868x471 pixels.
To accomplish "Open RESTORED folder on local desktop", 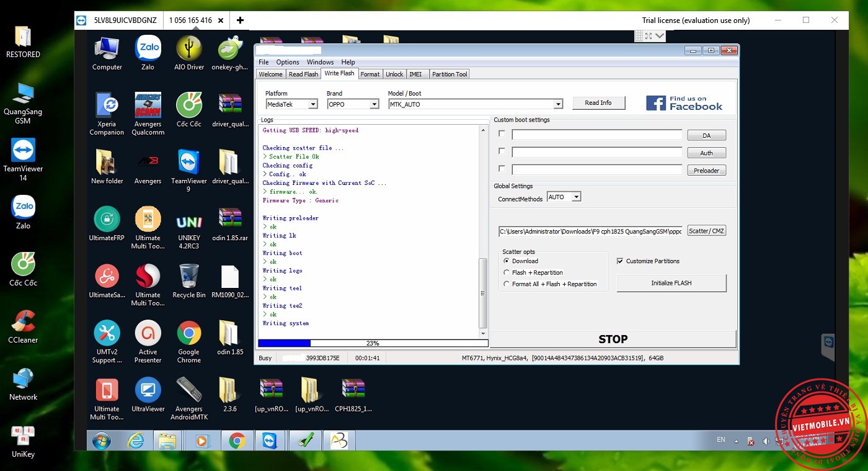I will click(23, 42).
